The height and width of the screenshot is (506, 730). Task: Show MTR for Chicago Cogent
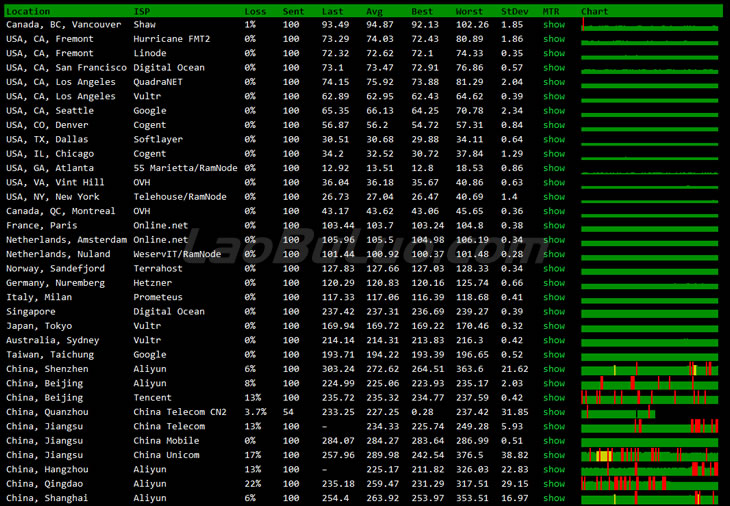coord(554,154)
